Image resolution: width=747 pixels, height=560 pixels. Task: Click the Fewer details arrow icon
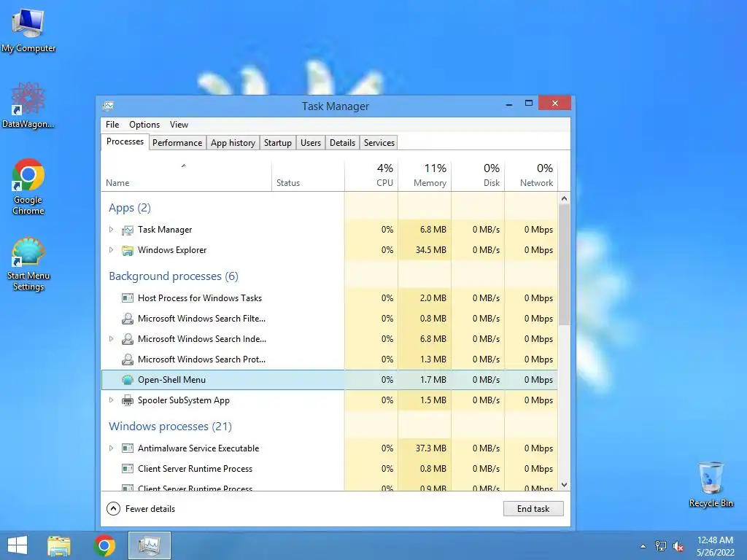pos(113,508)
